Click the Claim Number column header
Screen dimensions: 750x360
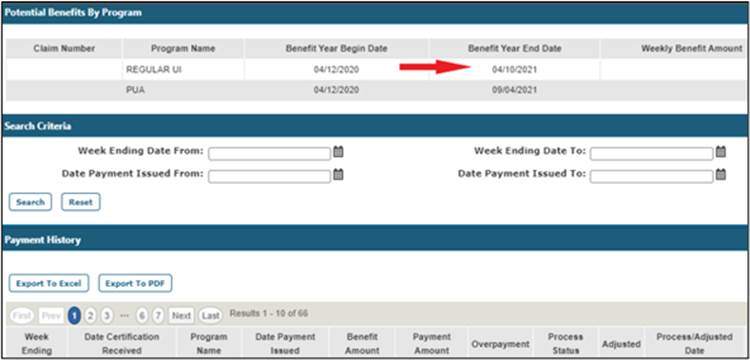pos(64,49)
